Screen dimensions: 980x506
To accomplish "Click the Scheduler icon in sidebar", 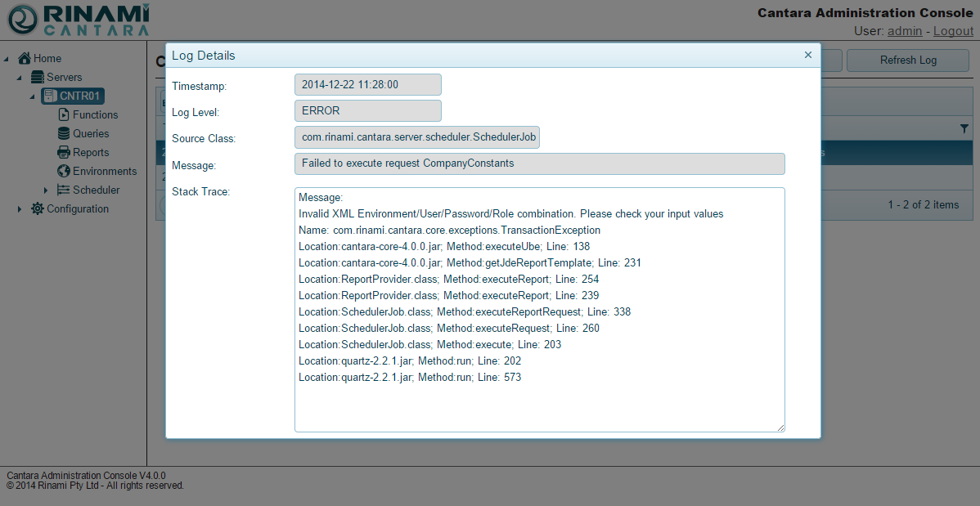I will coord(64,190).
